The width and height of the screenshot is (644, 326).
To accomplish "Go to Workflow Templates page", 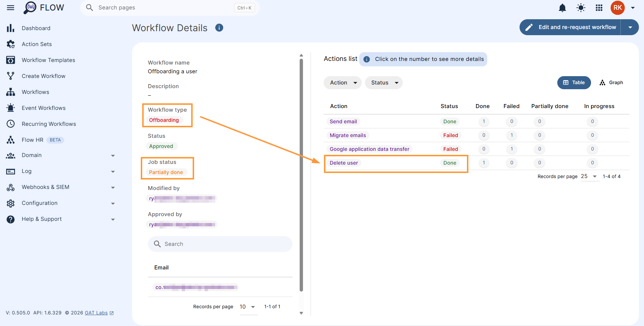I will click(48, 60).
